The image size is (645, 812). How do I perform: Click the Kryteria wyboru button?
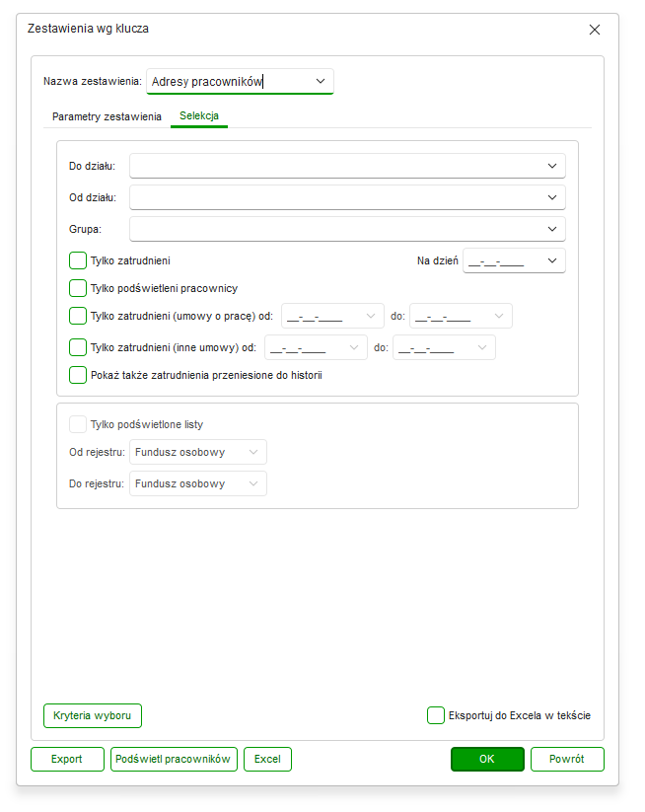93,715
